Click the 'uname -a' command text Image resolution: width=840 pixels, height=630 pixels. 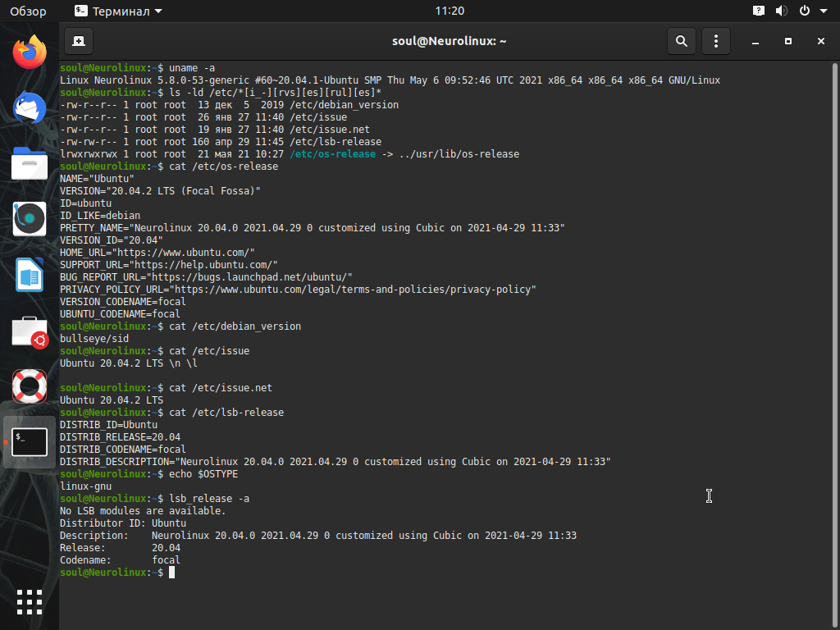pyautogui.click(x=192, y=68)
